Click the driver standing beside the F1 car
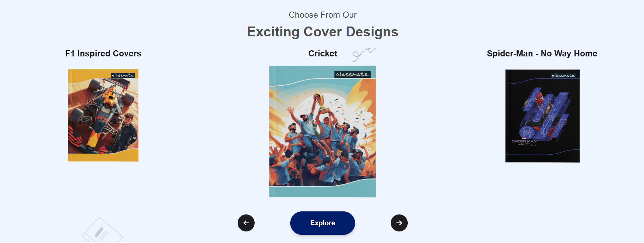This screenshot has width=644, height=243. (x=127, y=133)
